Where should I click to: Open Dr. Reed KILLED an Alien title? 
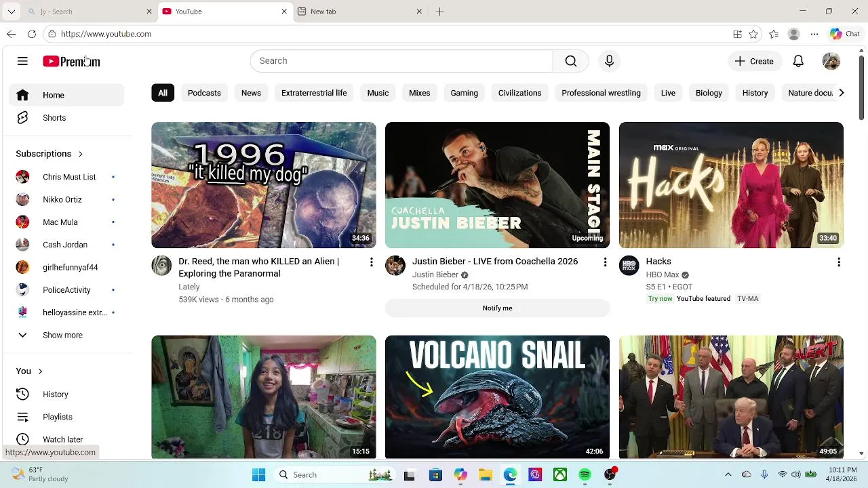pos(259,268)
